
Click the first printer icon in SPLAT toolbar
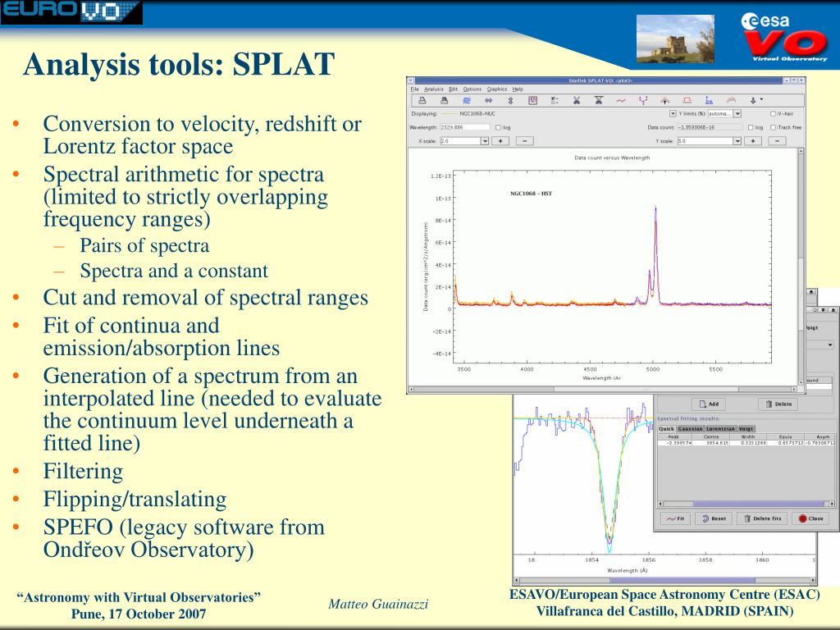[x=422, y=100]
